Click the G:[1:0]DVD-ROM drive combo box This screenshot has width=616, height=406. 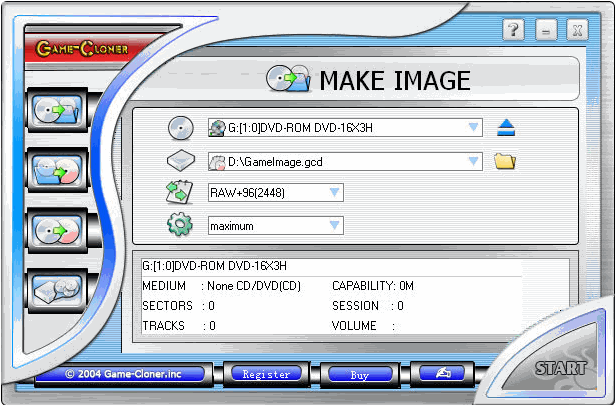point(345,128)
